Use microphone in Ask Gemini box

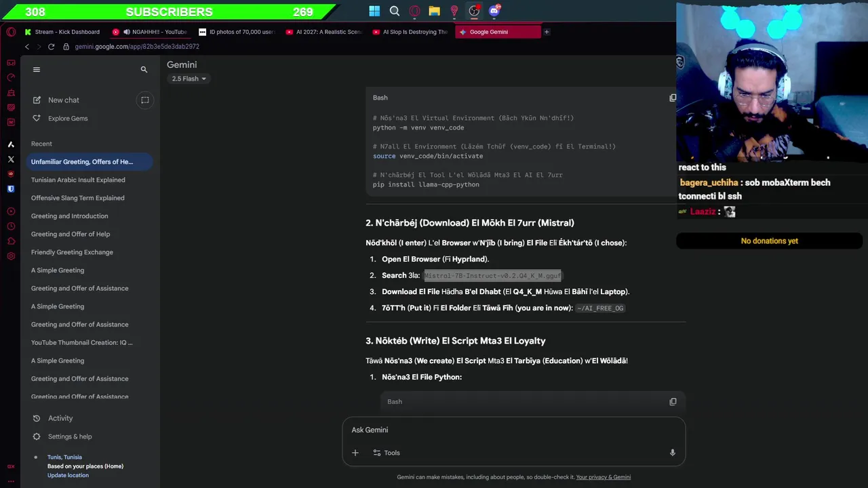tap(672, 453)
